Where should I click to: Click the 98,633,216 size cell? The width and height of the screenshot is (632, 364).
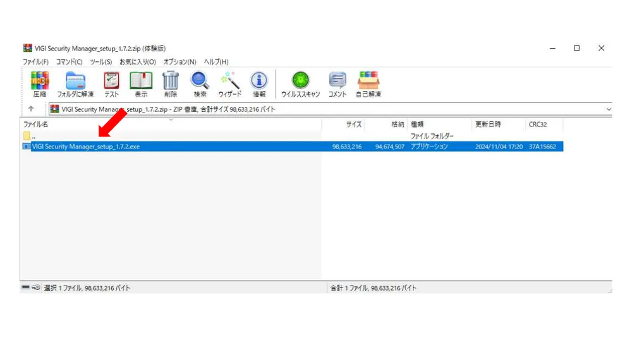[346, 147]
